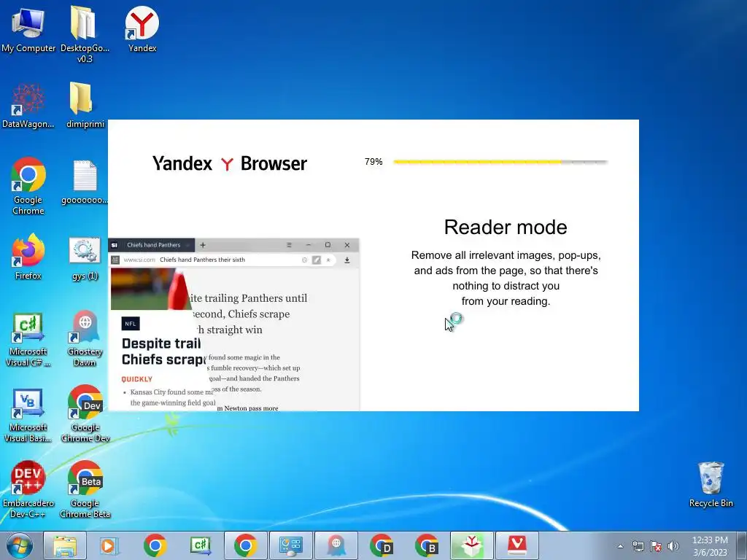Screen dimensions: 747x560
Task: Open the Control Panel taskbar button
Action: coord(290,545)
